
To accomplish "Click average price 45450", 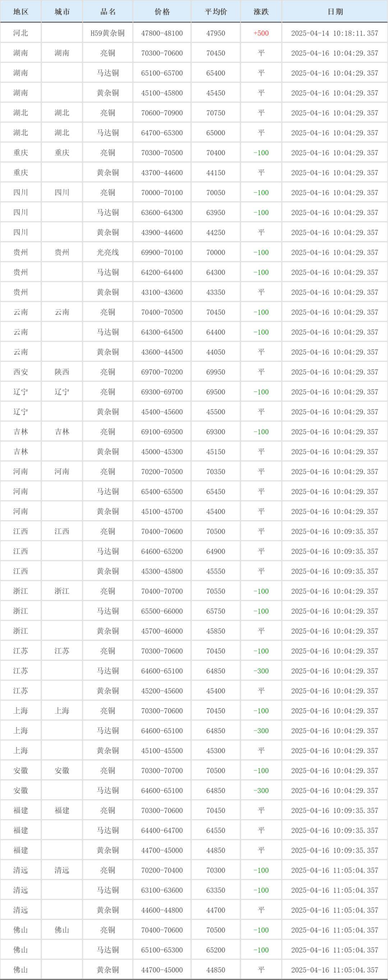I will coord(216,93).
